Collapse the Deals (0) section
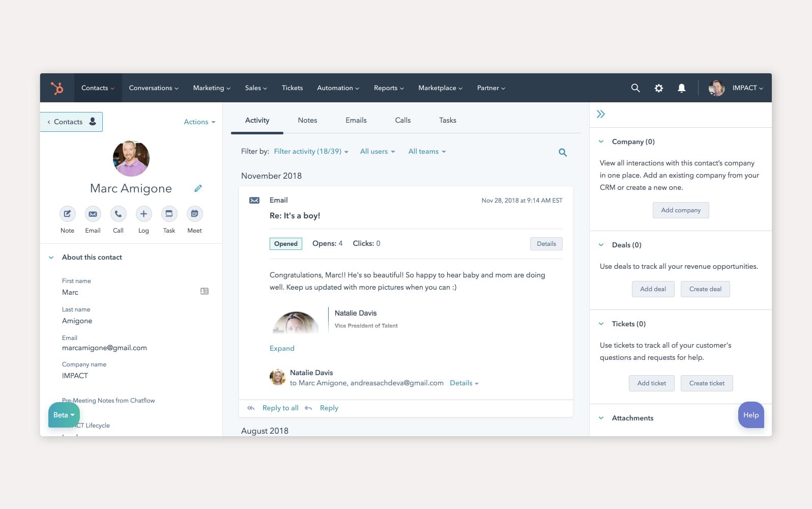Image resolution: width=812 pixels, height=509 pixels. click(x=601, y=245)
